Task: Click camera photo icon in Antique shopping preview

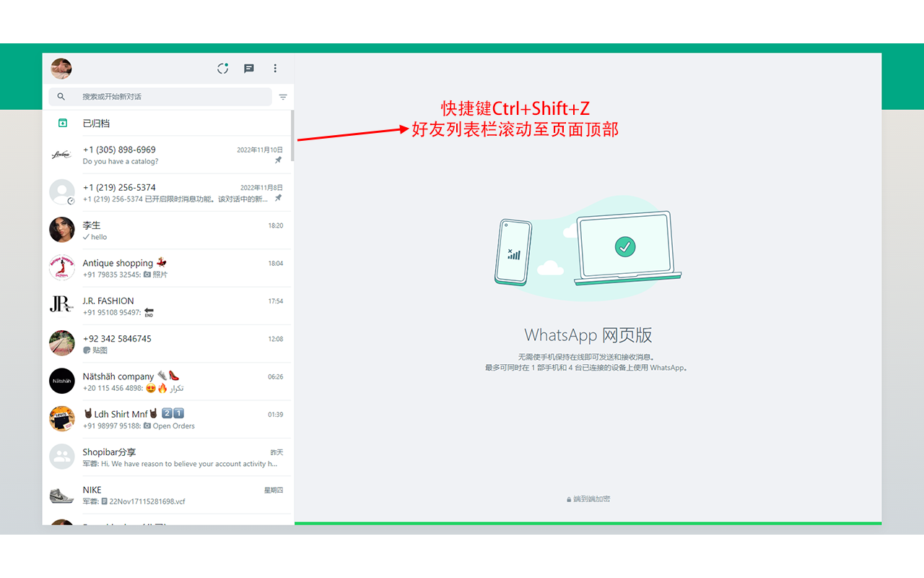Action: tap(147, 275)
